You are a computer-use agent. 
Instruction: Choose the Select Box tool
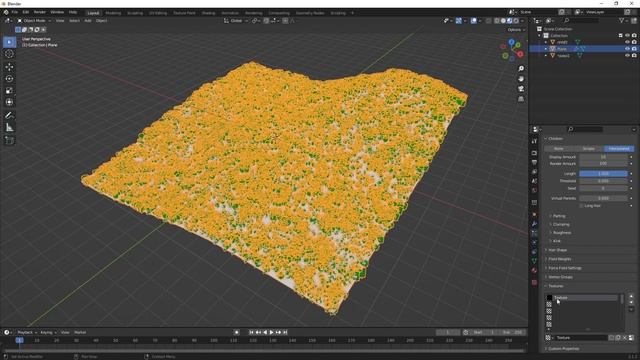[x=9, y=42]
